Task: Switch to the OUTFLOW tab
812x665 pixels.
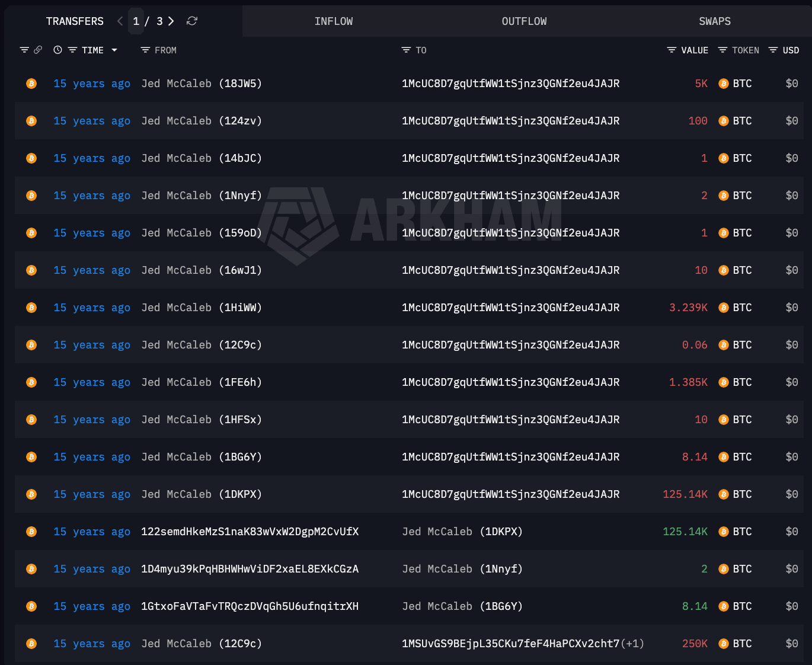Action: tap(525, 21)
